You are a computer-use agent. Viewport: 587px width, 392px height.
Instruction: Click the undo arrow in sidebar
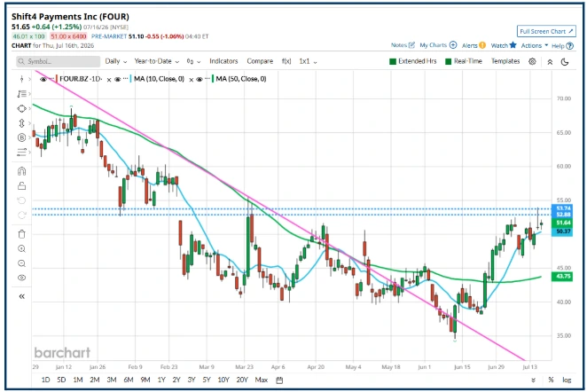[x=21, y=200]
